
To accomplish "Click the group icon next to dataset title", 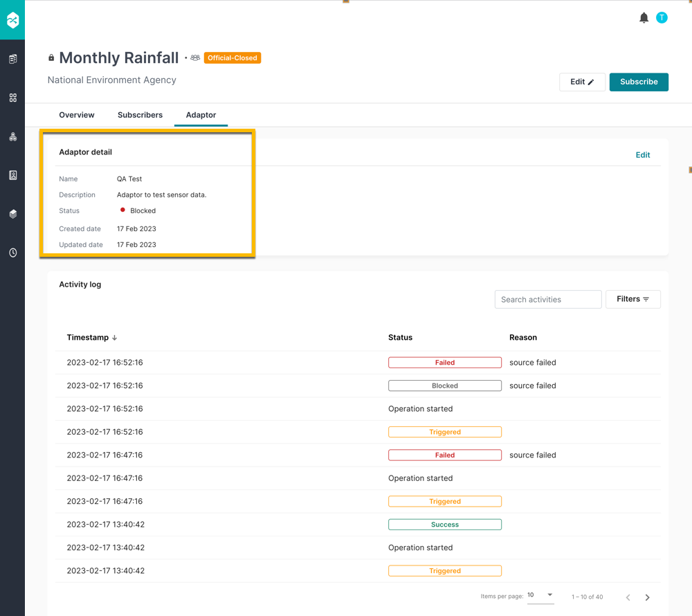I will pyautogui.click(x=194, y=58).
